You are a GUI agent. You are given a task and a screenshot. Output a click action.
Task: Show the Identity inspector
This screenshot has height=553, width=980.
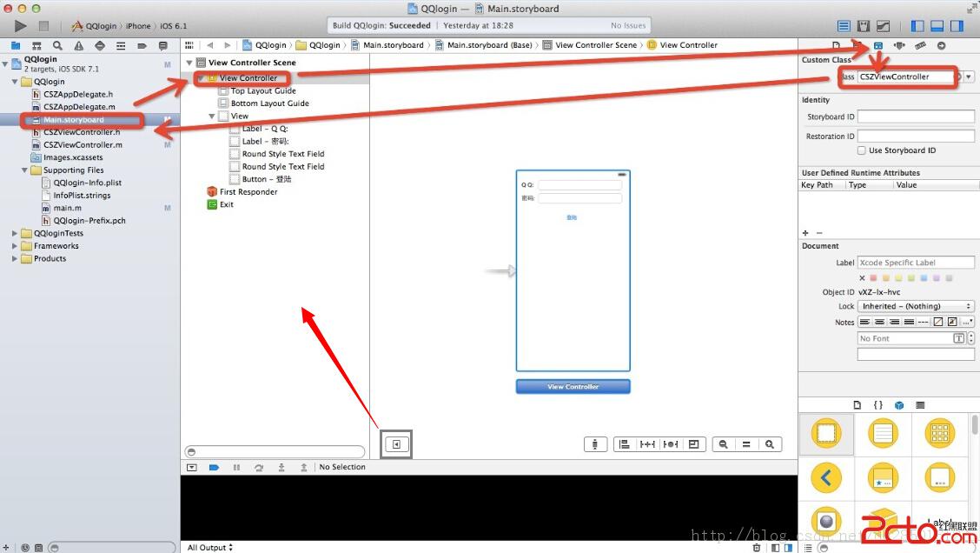click(878, 46)
